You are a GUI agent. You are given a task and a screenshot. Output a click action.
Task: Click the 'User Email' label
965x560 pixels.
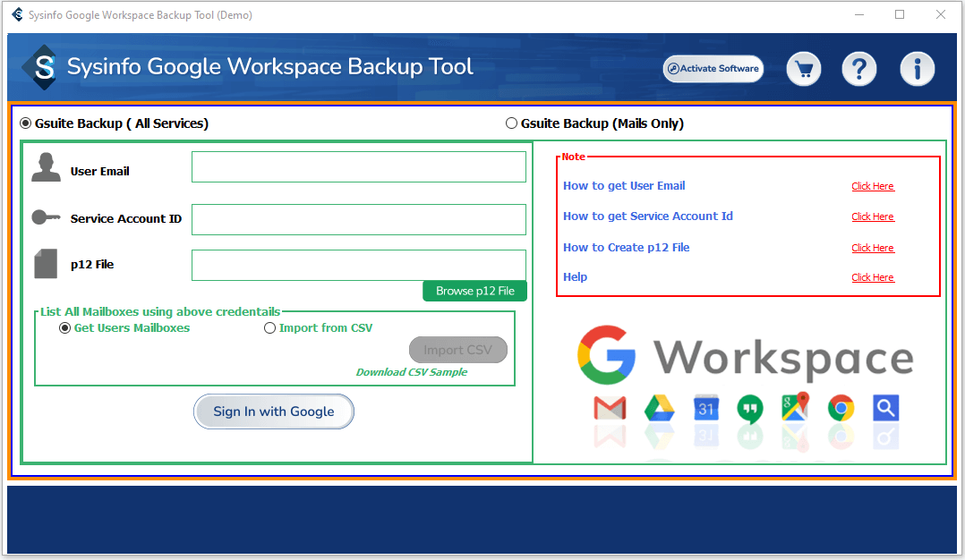point(99,172)
